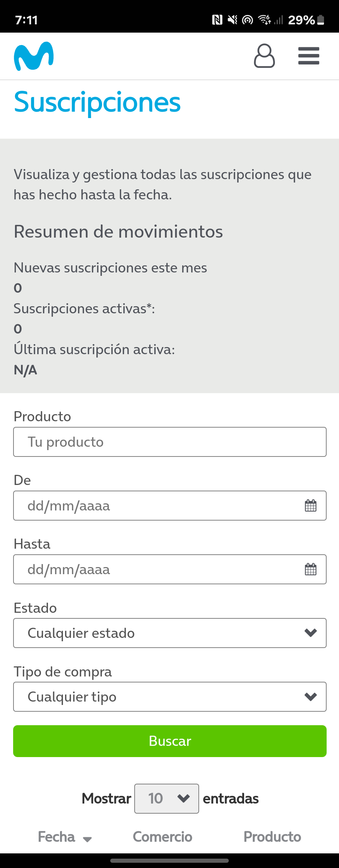
Task: Tap the muted sound status icon
Action: pos(232,20)
